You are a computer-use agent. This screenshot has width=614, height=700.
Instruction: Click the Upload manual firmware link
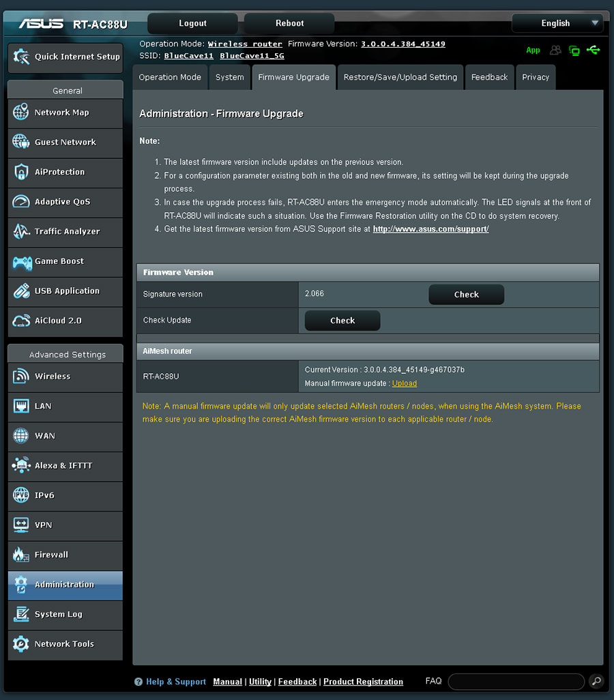[405, 383]
